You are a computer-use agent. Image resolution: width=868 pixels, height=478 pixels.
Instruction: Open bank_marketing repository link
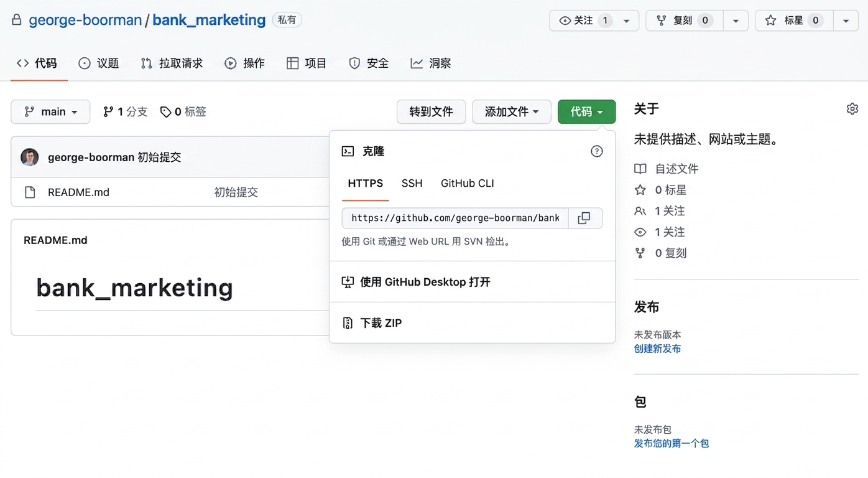pos(209,20)
